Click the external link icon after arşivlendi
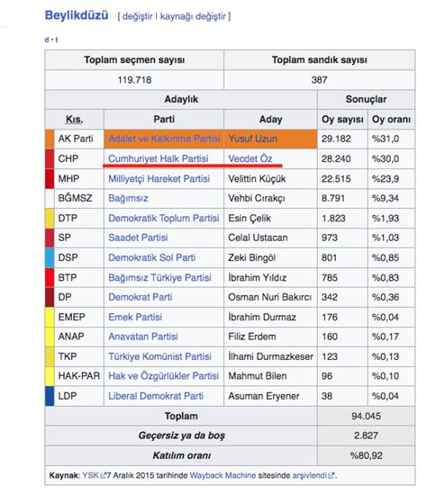427x504 pixels. 332,476
